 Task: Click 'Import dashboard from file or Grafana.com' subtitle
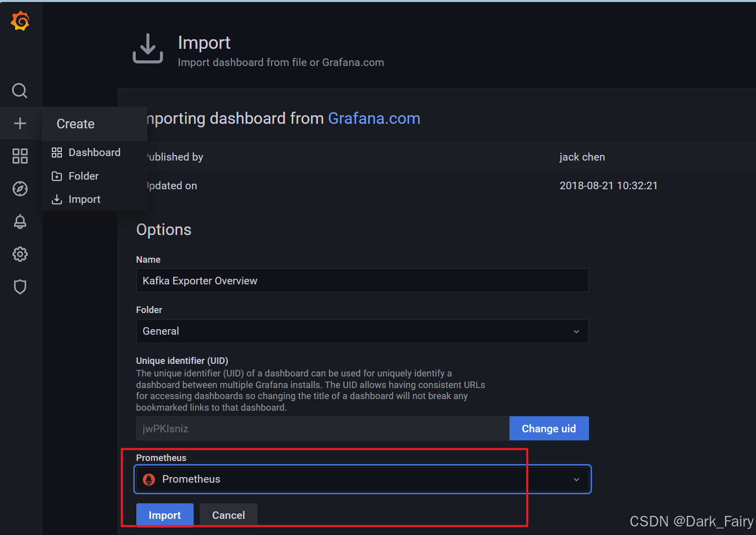coord(281,62)
